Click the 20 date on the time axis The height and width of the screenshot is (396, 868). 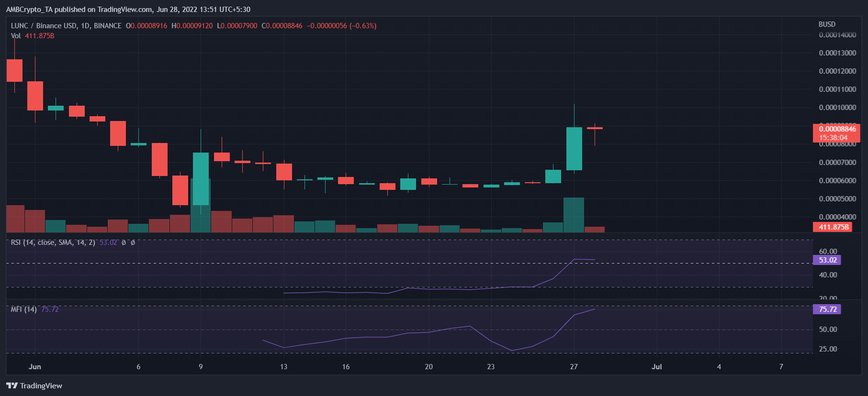[429, 367]
